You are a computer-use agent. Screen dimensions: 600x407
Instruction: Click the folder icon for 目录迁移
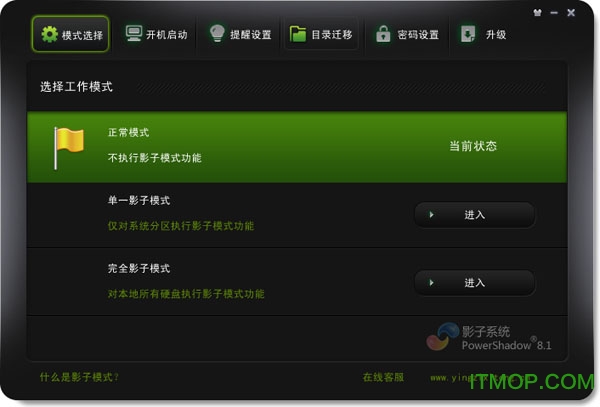pos(298,34)
